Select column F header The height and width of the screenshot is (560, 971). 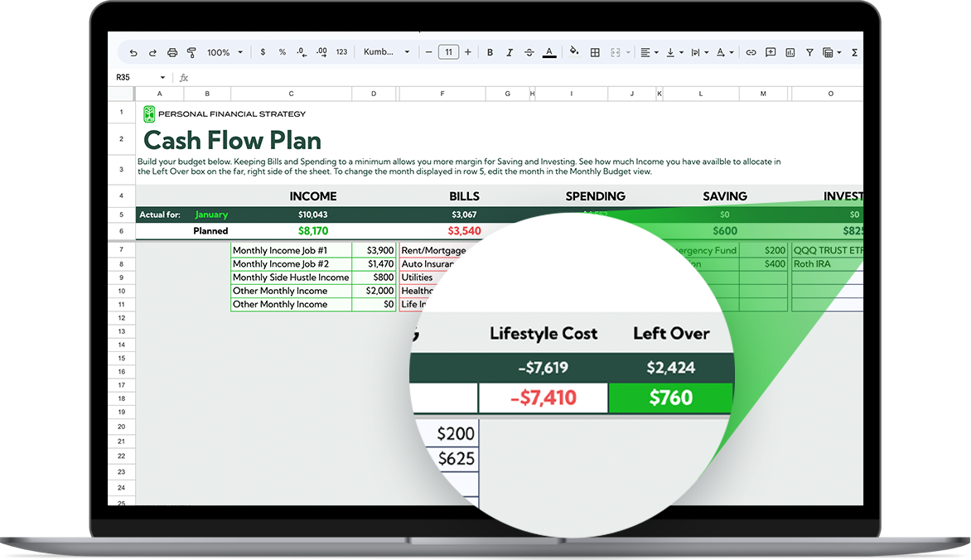[x=442, y=94]
